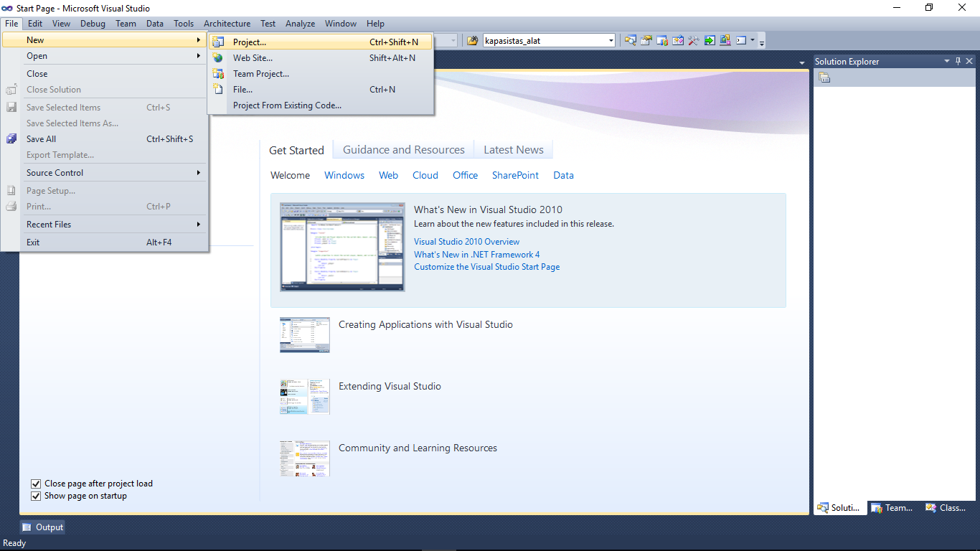
Task: Open the Solution Explorer toolbar icon
Action: click(x=630, y=40)
